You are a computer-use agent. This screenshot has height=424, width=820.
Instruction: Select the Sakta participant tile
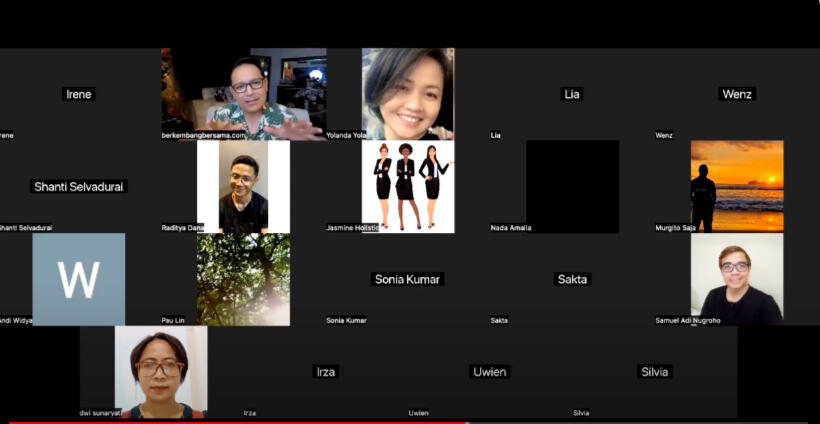click(x=572, y=279)
